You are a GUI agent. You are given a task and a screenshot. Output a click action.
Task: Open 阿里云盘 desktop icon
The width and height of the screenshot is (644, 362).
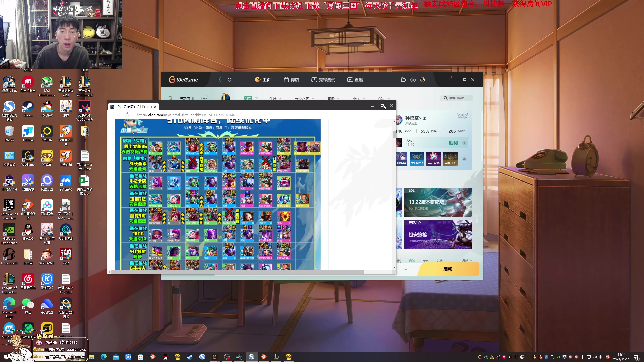click(x=47, y=183)
